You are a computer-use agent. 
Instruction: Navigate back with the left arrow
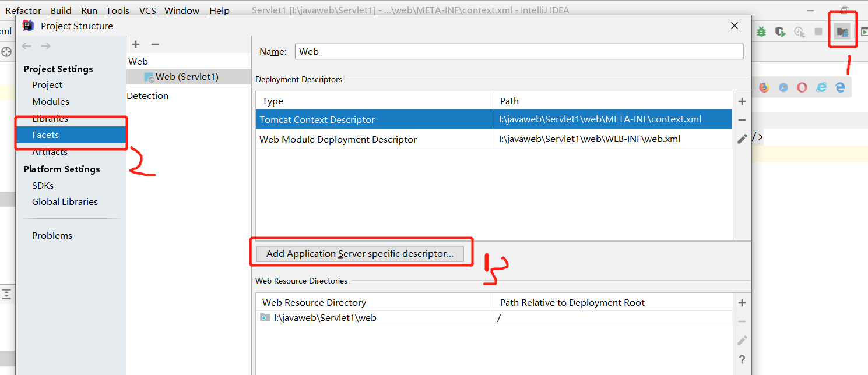pos(26,45)
